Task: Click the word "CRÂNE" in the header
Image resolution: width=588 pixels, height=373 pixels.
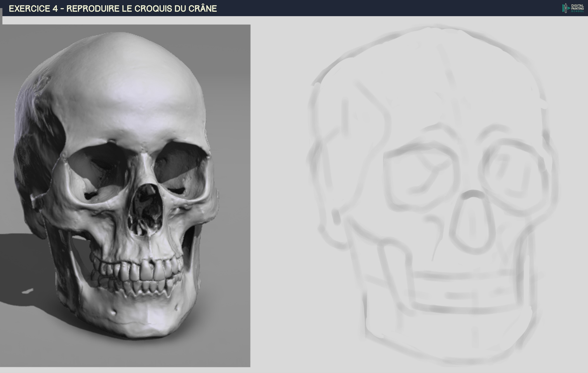Action: coord(203,8)
